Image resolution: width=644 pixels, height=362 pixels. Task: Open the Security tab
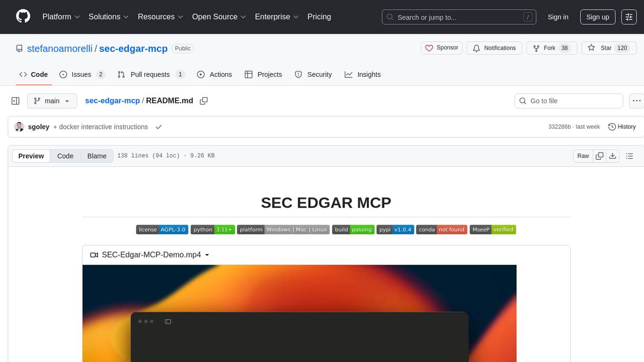click(313, 74)
